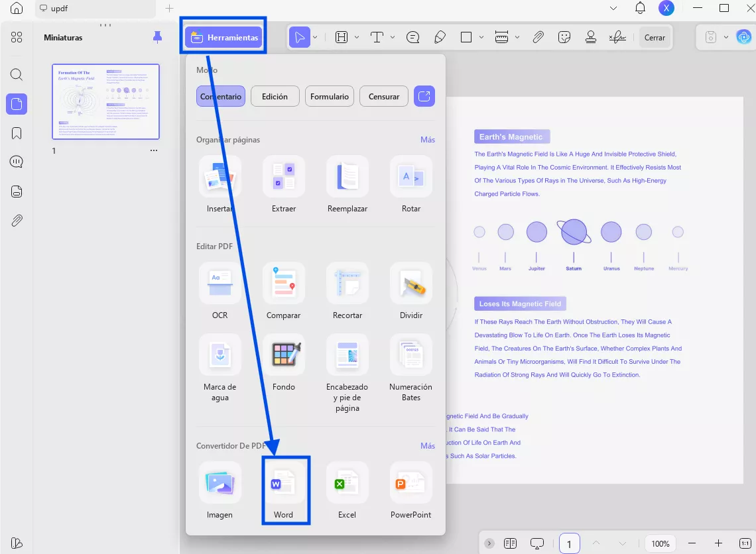This screenshot has width=756, height=554.
Task: Select the text box tool
Action: coord(377,37)
